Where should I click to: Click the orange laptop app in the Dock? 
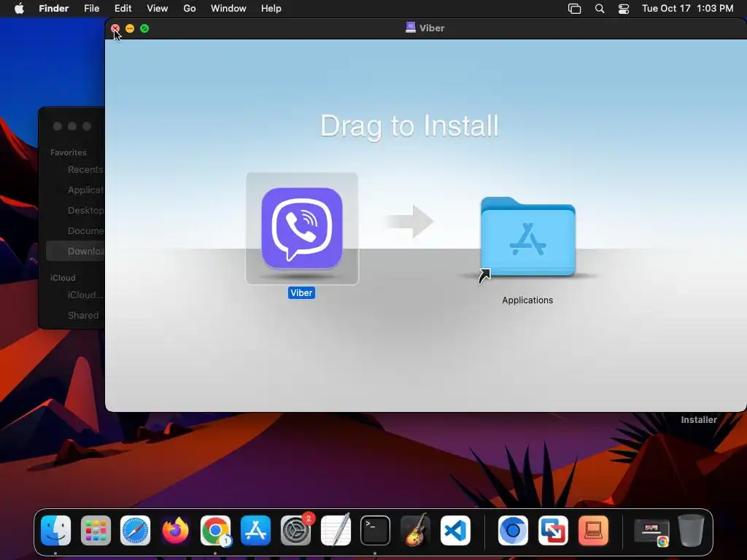point(593,530)
